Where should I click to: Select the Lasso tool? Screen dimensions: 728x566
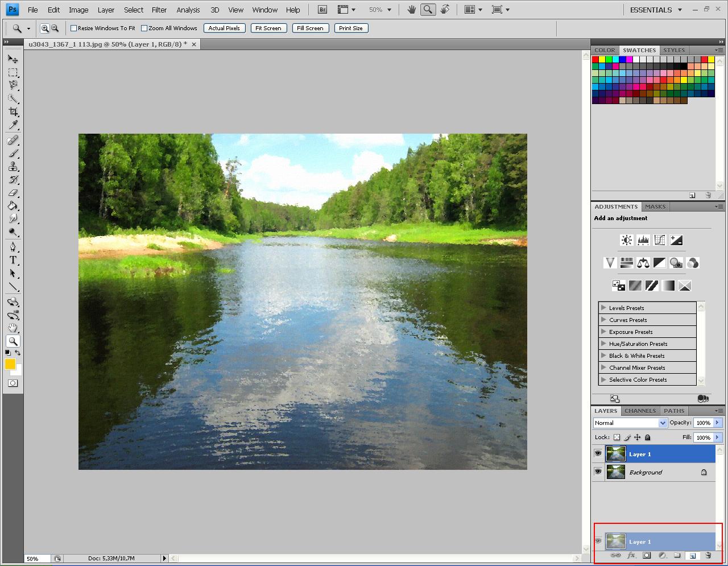13,85
